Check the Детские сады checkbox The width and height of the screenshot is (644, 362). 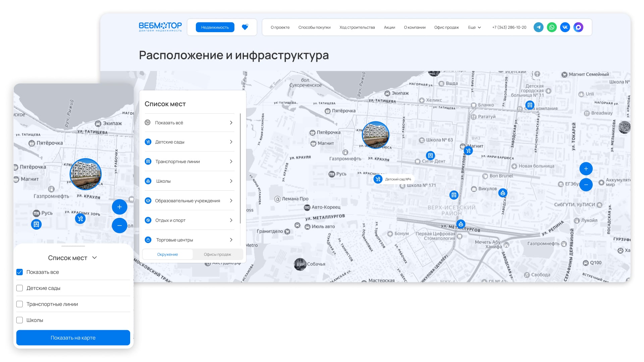click(x=19, y=288)
